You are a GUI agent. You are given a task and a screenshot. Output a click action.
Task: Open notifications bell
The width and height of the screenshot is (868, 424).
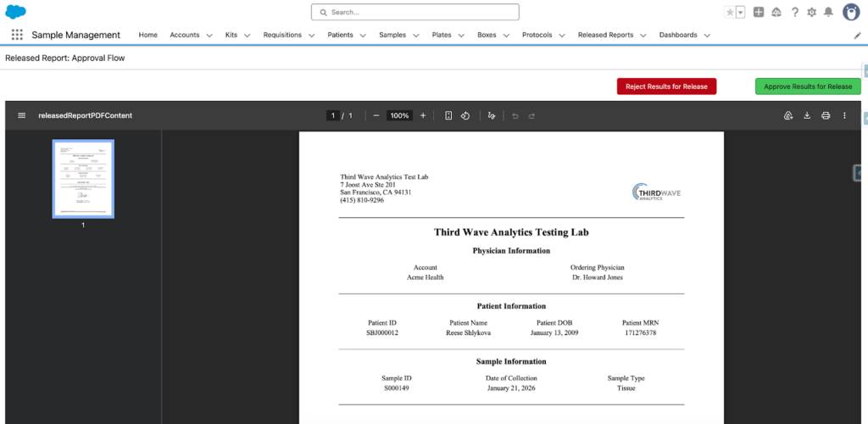point(828,12)
